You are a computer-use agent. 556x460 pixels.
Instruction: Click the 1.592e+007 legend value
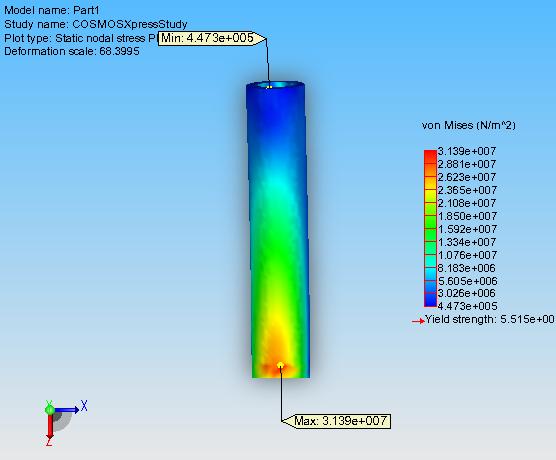(467, 229)
